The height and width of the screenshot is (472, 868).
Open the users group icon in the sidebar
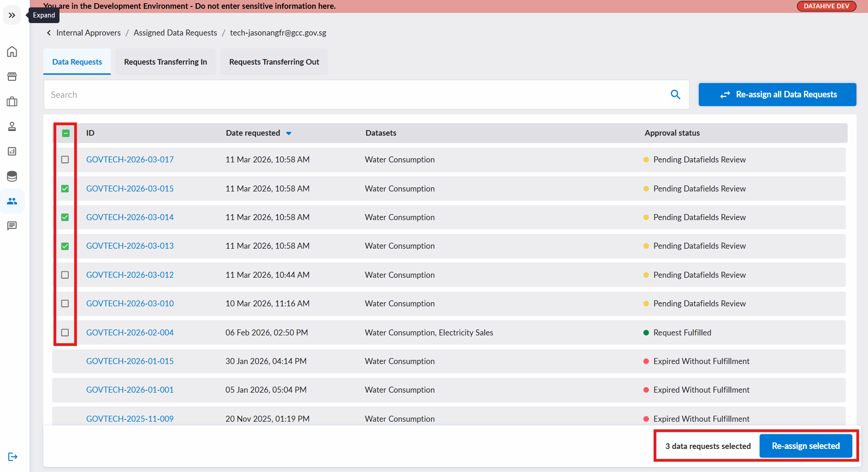(x=12, y=201)
